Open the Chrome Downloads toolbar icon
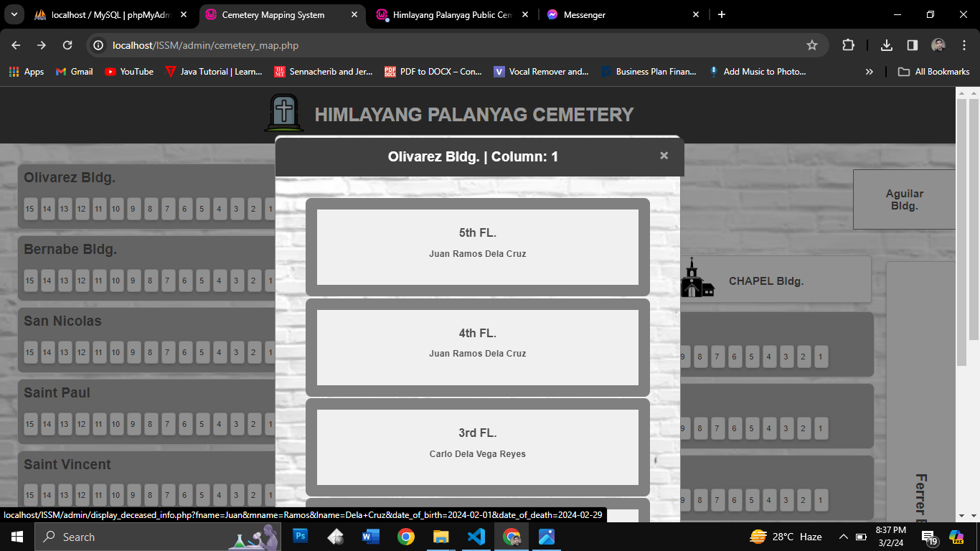 pyautogui.click(x=886, y=44)
